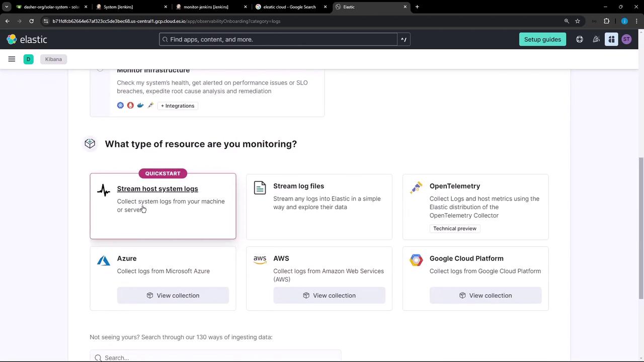Close the Google Search tab
644x362 pixels.
coord(325,7)
